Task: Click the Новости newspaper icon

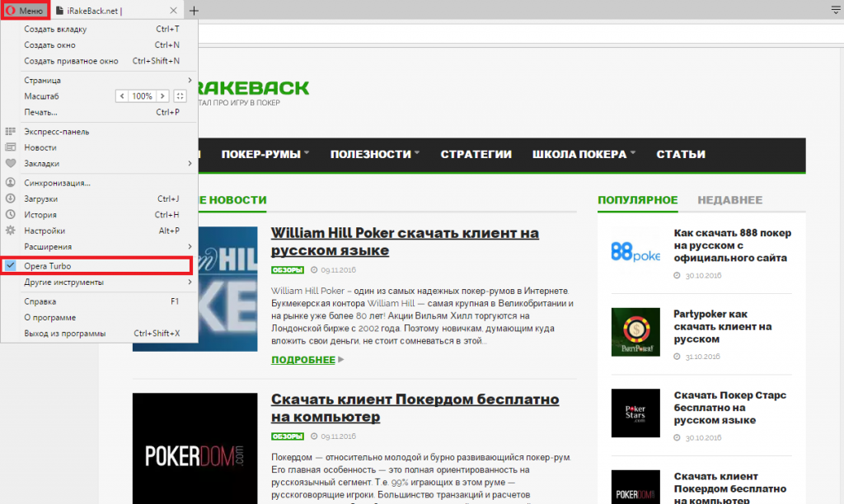Action: tap(10, 147)
